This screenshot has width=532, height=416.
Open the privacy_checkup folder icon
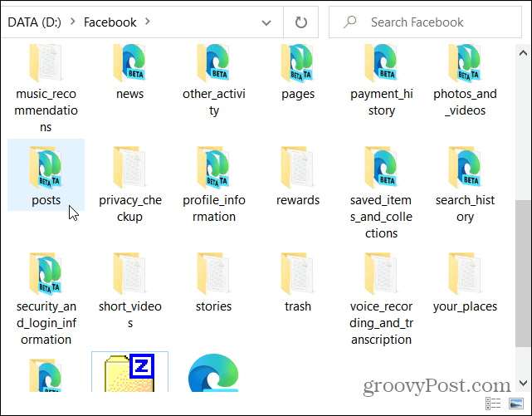coord(129,168)
